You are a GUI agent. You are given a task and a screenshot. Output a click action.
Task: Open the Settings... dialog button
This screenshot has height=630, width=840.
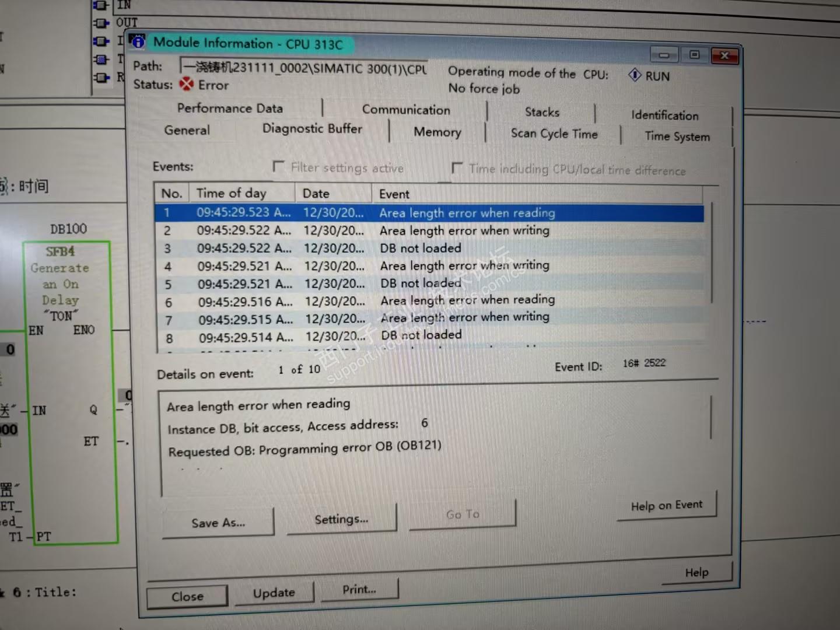tap(341, 519)
